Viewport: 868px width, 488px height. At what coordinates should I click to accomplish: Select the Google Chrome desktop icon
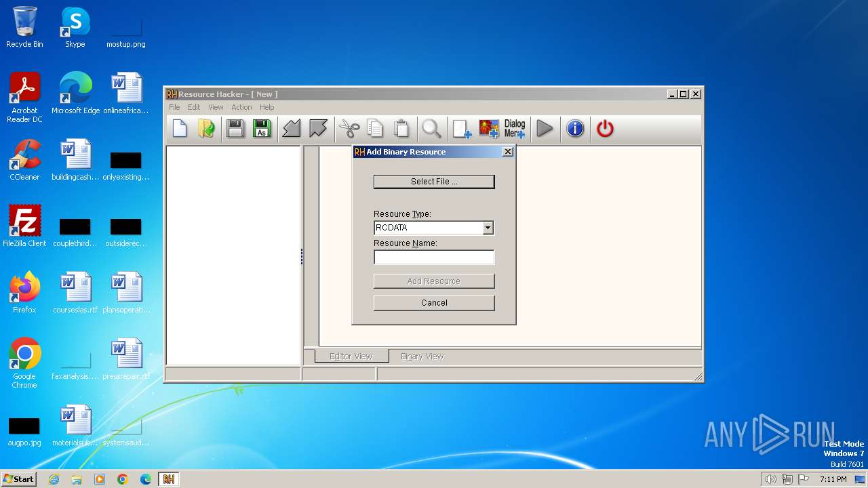(x=24, y=363)
